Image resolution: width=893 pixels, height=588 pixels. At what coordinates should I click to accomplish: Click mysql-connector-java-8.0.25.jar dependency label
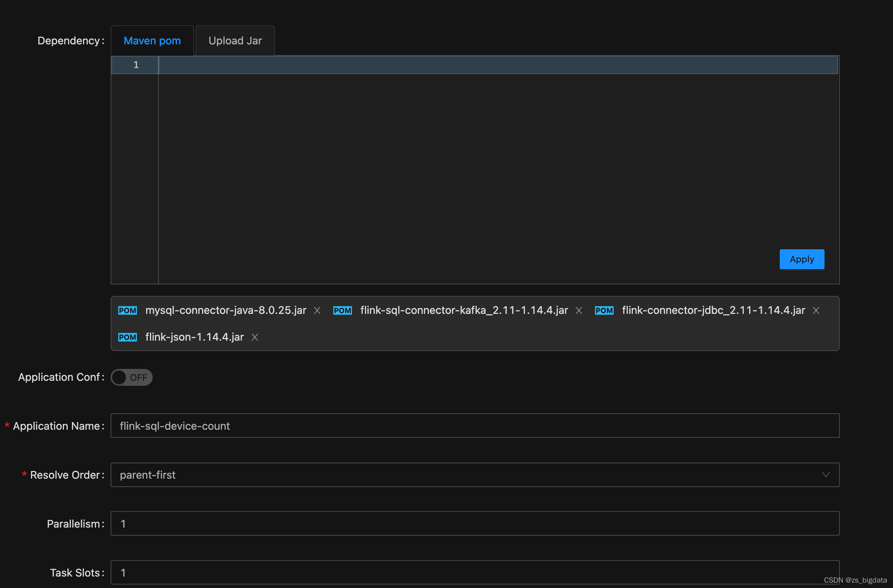(x=226, y=310)
